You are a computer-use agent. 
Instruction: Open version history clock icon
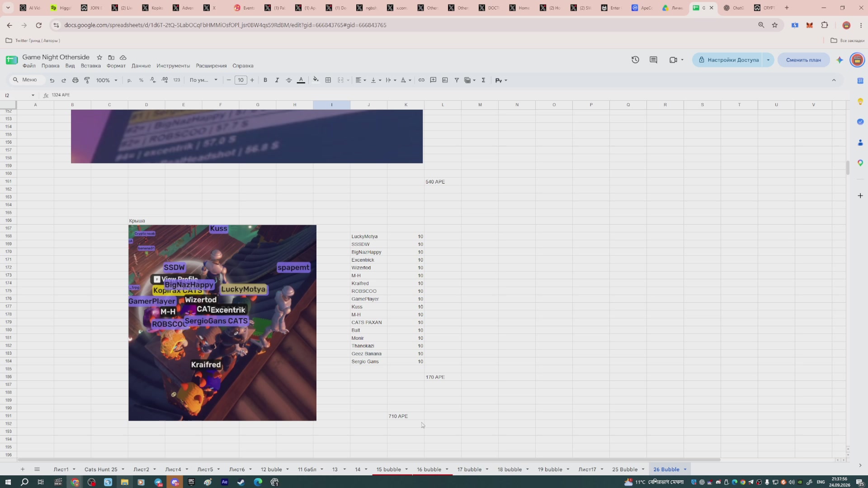tap(635, 60)
